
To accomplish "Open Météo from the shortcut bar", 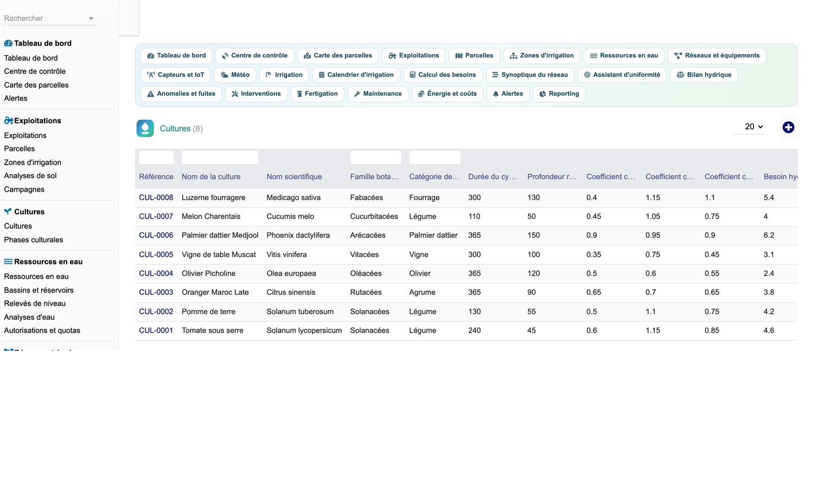I will click(235, 75).
